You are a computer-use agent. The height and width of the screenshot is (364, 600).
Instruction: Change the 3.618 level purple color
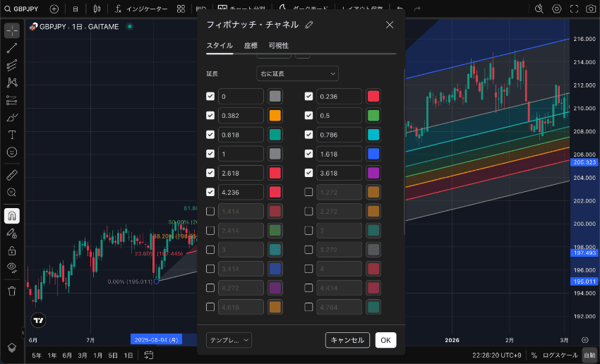pyautogui.click(x=373, y=173)
